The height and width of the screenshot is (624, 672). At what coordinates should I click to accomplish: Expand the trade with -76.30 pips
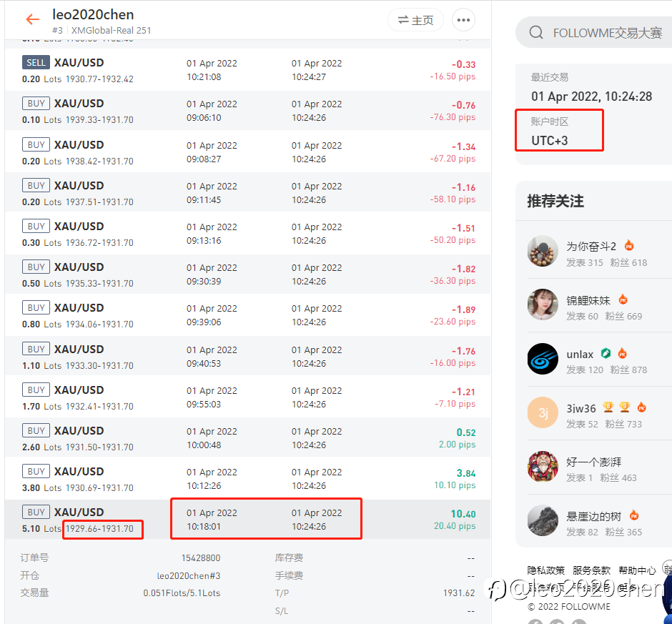coord(248,111)
